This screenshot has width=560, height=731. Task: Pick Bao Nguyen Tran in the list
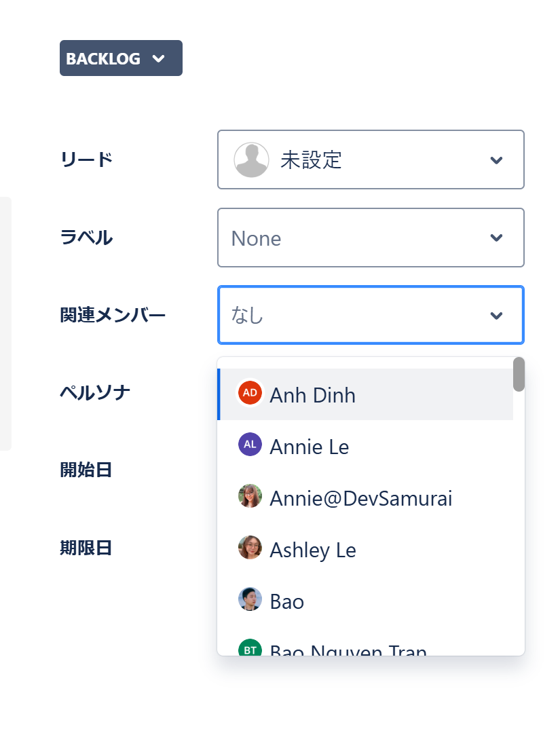coord(348,650)
